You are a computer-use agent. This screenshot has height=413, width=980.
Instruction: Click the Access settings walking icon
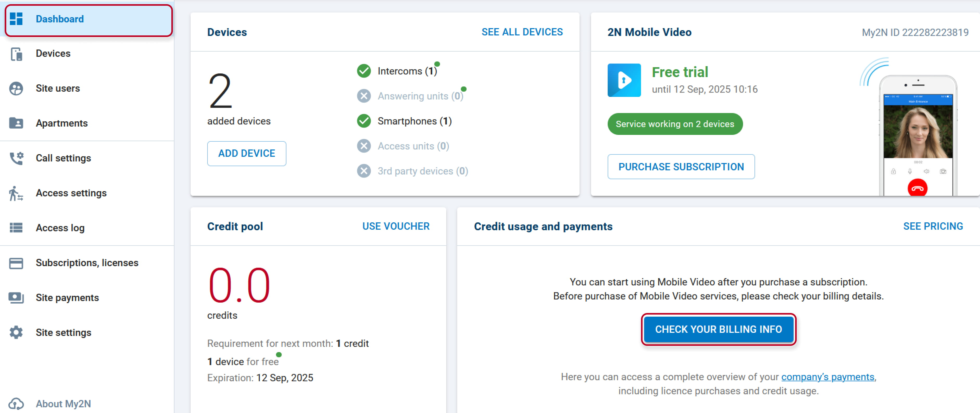click(x=16, y=193)
